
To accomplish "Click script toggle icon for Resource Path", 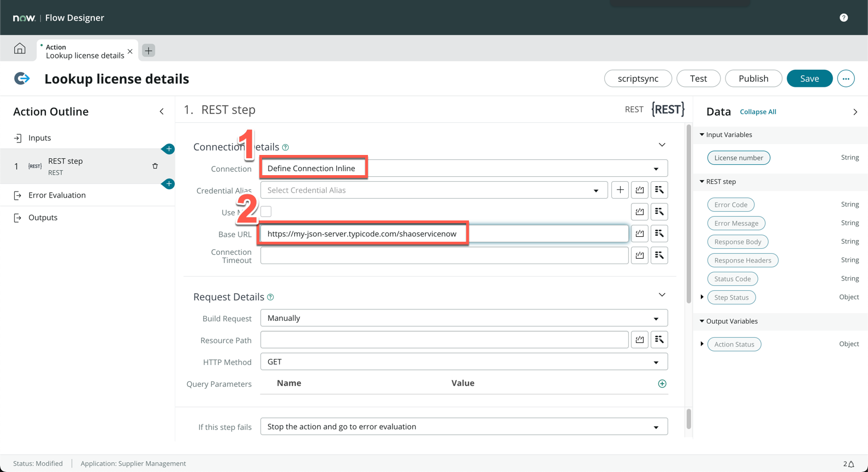I will coord(639,340).
